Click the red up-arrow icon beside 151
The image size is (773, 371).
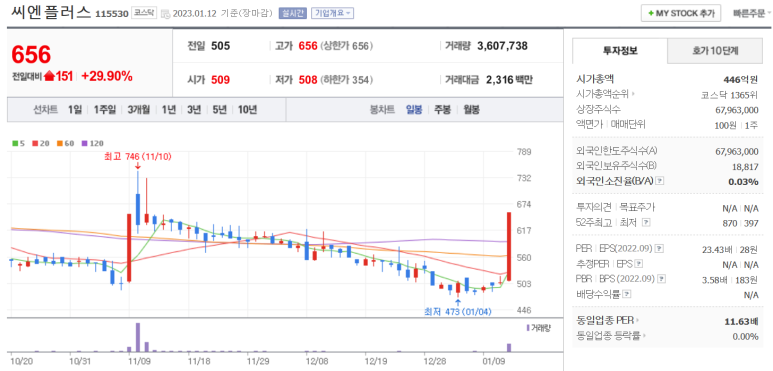coord(49,76)
